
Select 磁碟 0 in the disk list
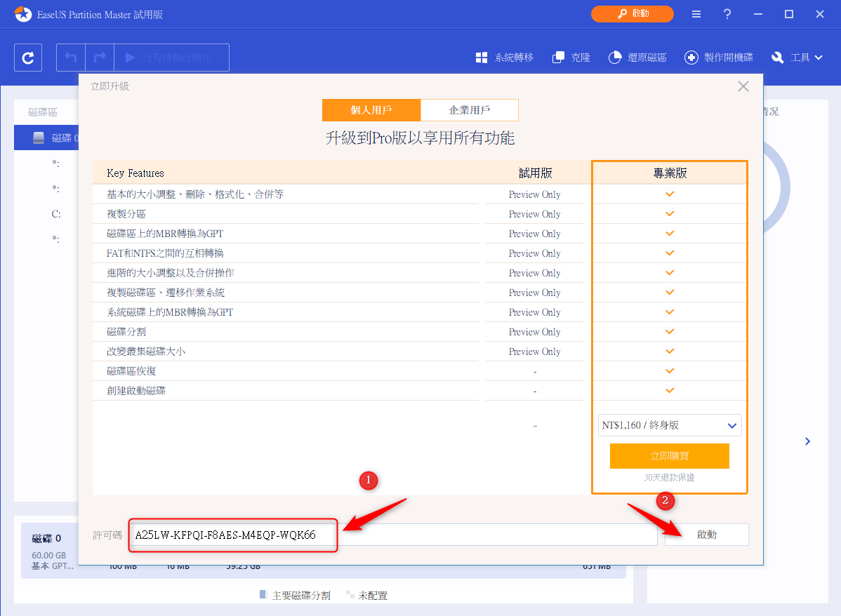[46, 138]
